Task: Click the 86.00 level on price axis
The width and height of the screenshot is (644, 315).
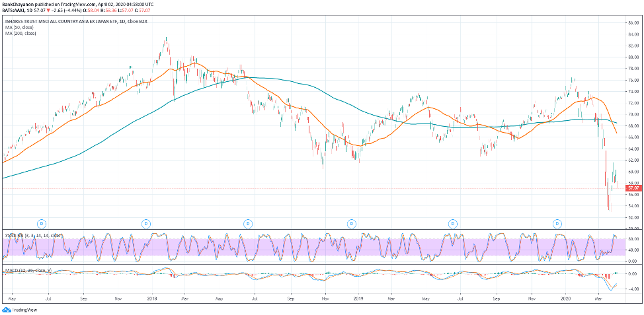Action: point(633,23)
